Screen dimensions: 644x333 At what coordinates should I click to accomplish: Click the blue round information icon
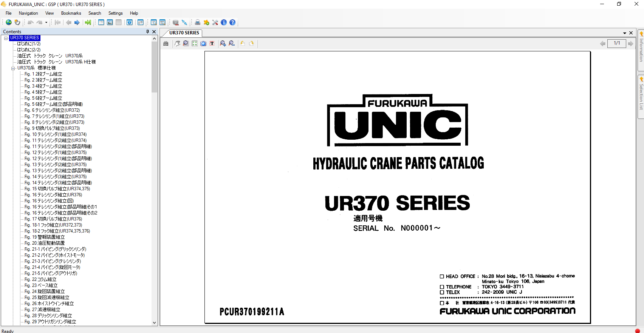(224, 23)
